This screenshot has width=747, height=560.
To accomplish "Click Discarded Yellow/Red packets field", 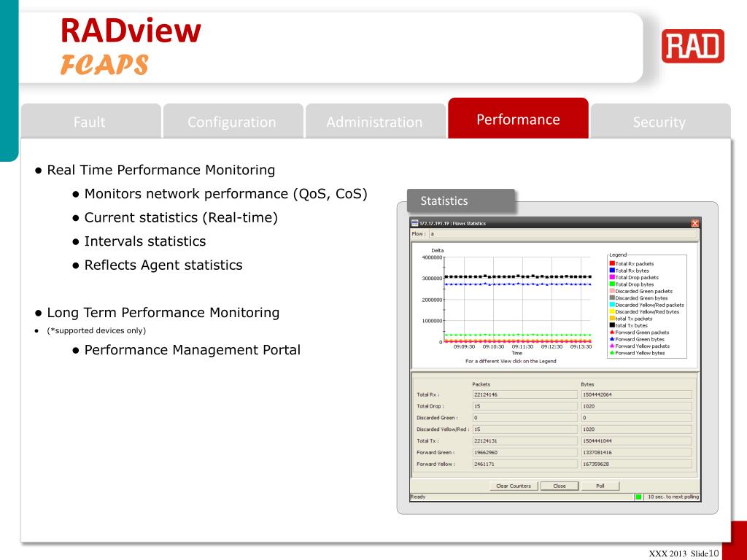I will pyautogui.click(x=525, y=429).
